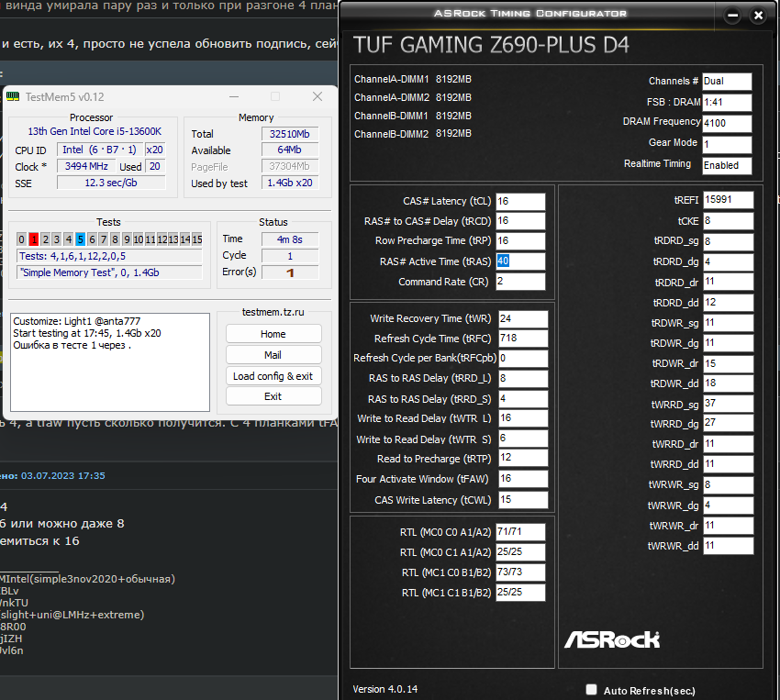The width and height of the screenshot is (780, 700).
Task: Click the tRRD_L value field
Action: tap(523, 378)
